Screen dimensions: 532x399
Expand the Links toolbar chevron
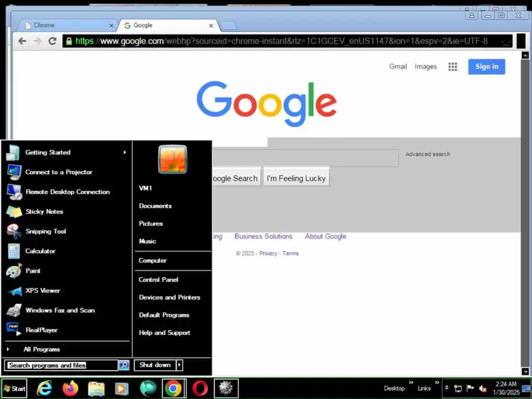coord(437,383)
